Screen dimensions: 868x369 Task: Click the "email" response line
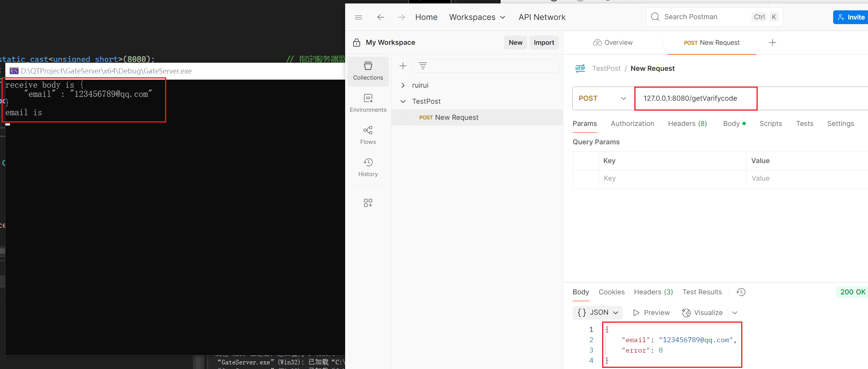click(679, 340)
